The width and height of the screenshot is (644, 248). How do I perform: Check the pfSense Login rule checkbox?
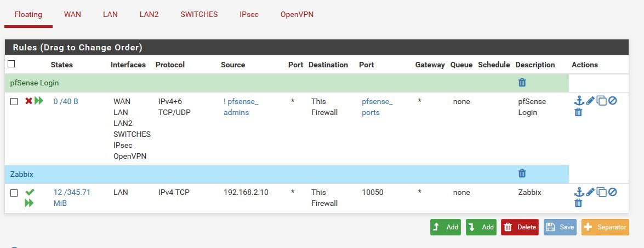point(14,102)
